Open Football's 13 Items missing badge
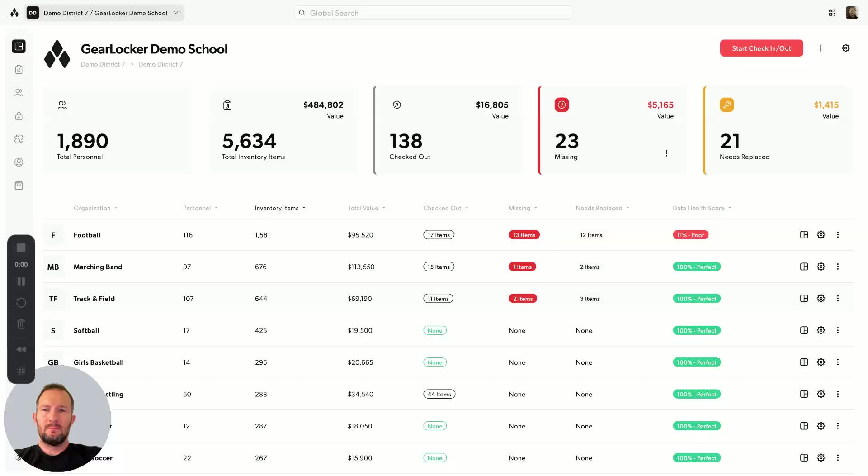Image resolution: width=868 pixels, height=476 pixels. (x=524, y=235)
